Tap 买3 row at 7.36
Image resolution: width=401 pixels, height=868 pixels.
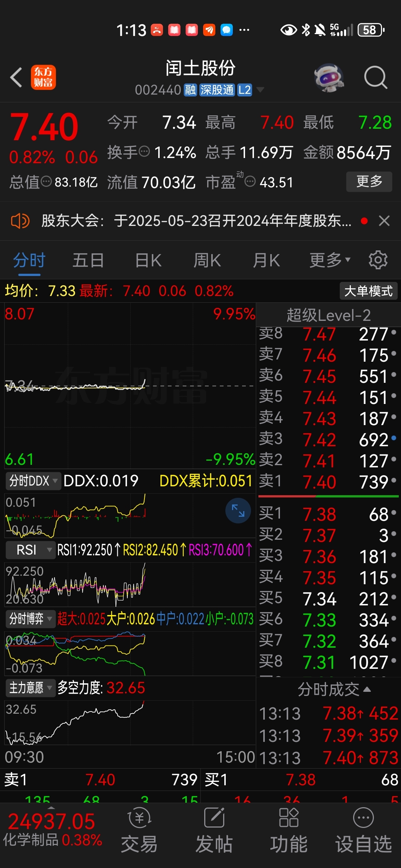[x=328, y=556]
